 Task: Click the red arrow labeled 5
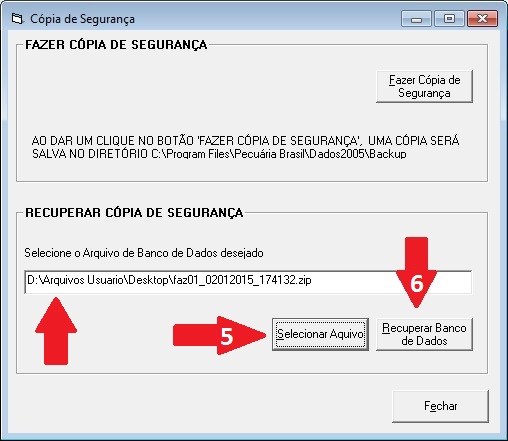(x=220, y=335)
